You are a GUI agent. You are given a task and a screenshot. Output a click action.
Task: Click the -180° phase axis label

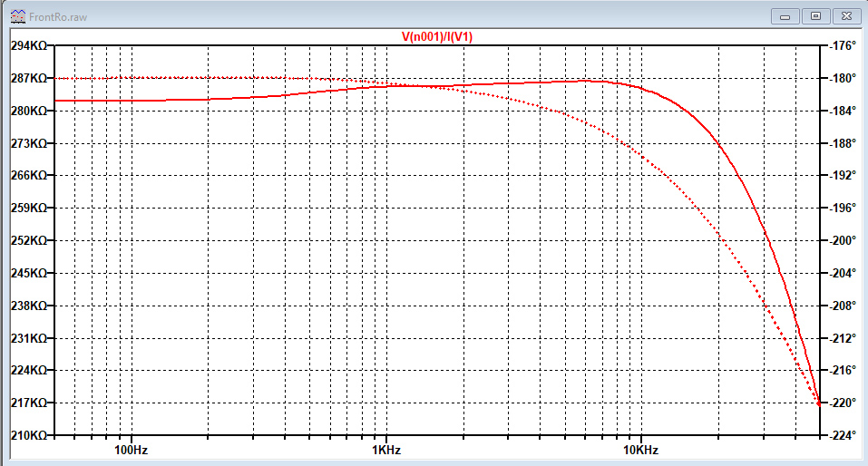(x=843, y=79)
